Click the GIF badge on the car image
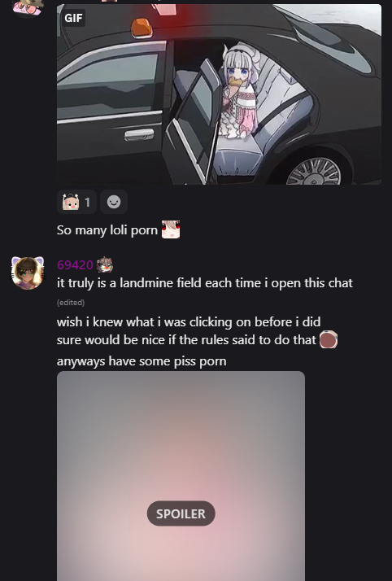The height and width of the screenshot is (581, 392). pos(73,18)
